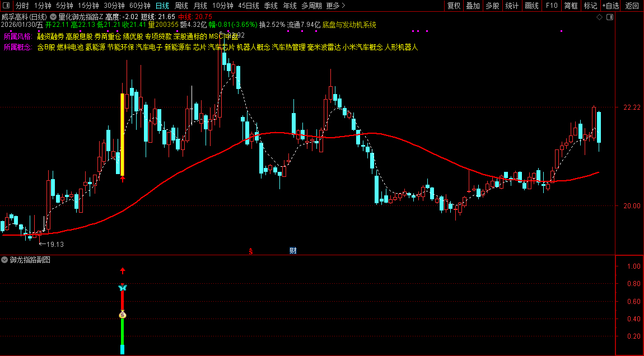This screenshot has width=644, height=356.
Task: Click the 节能环保 concept tag
Action: (121, 47)
